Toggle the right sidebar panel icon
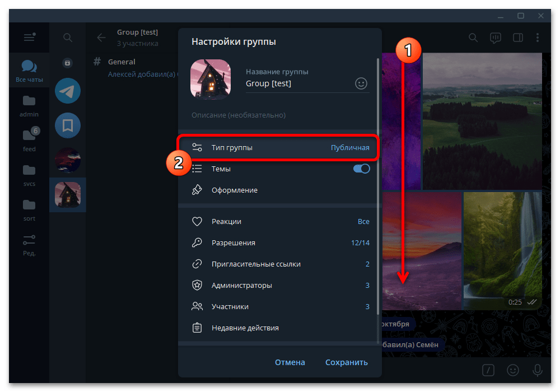 point(518,38)
